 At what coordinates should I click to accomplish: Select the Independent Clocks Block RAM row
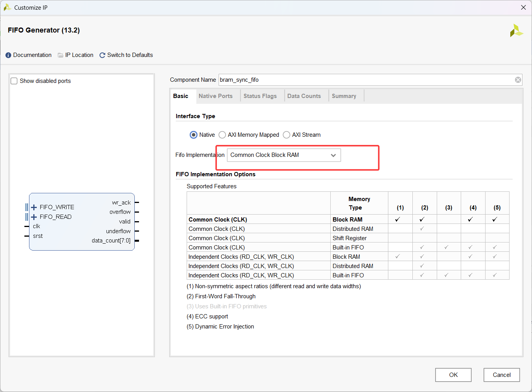348,256
